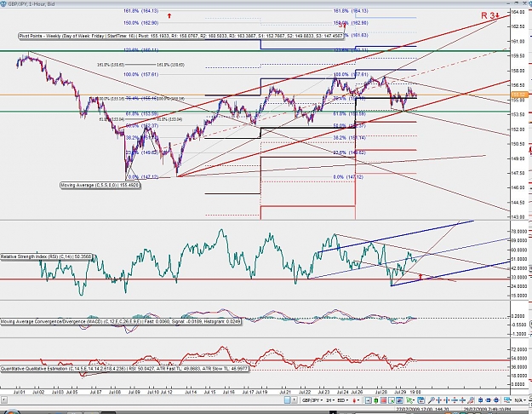Image resolution: width=532 pixels, height=414 pixels.
Task: Select the Pivot Points - Weekly indicator label
Action: (x=181, y=35)
